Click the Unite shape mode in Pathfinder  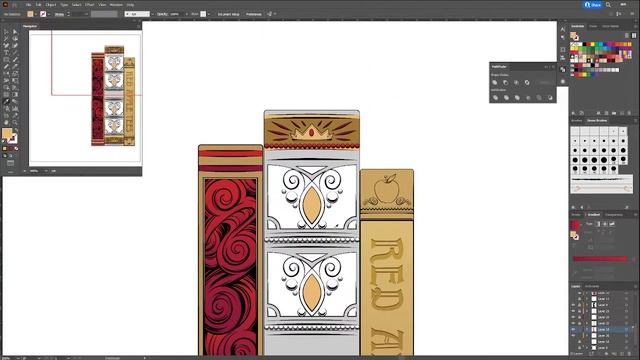pos(495,82)
